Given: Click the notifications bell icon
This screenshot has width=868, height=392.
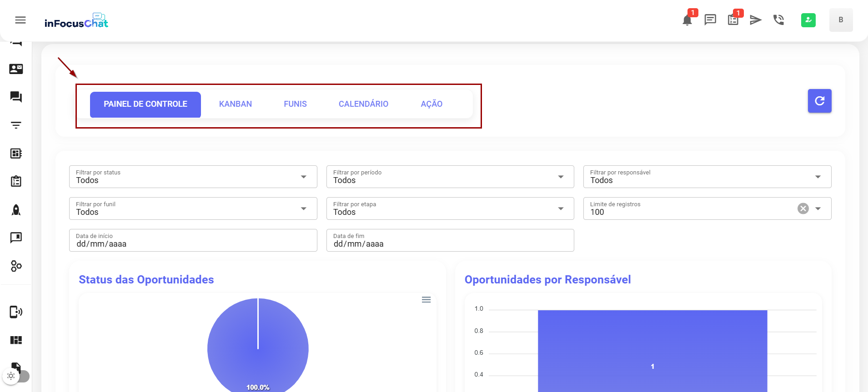Looking at the screenshot, I should tap(687, 20).
